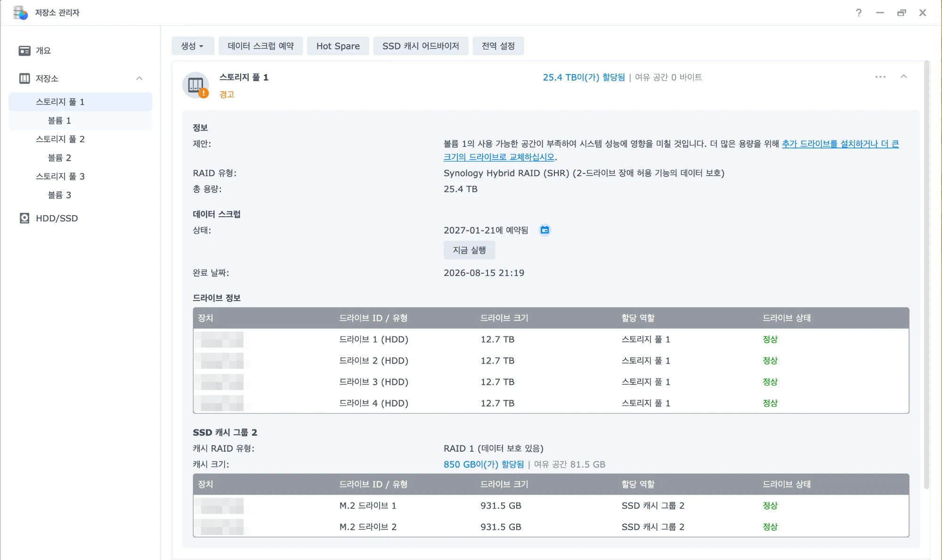The width and height of the screenshot is (942, 560).
Task: Open the data scrub schedule calendar icon
Action: (x=544, y=230)
